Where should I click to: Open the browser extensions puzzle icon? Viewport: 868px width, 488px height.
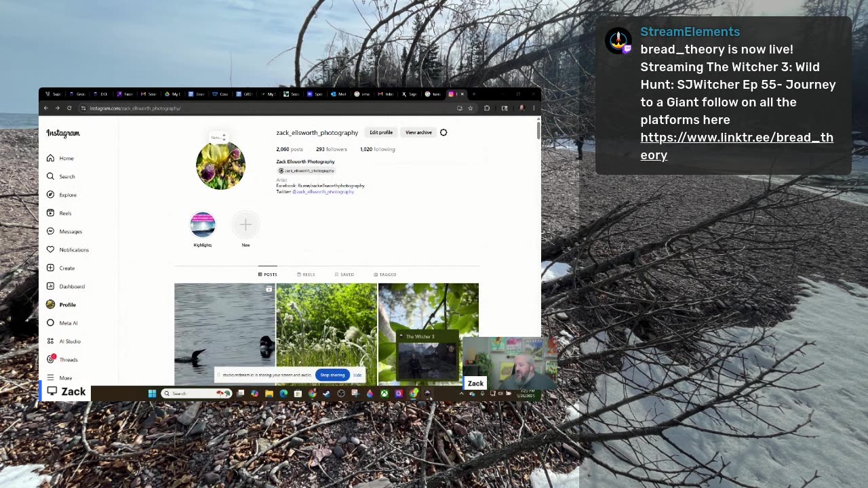(487, 108)
